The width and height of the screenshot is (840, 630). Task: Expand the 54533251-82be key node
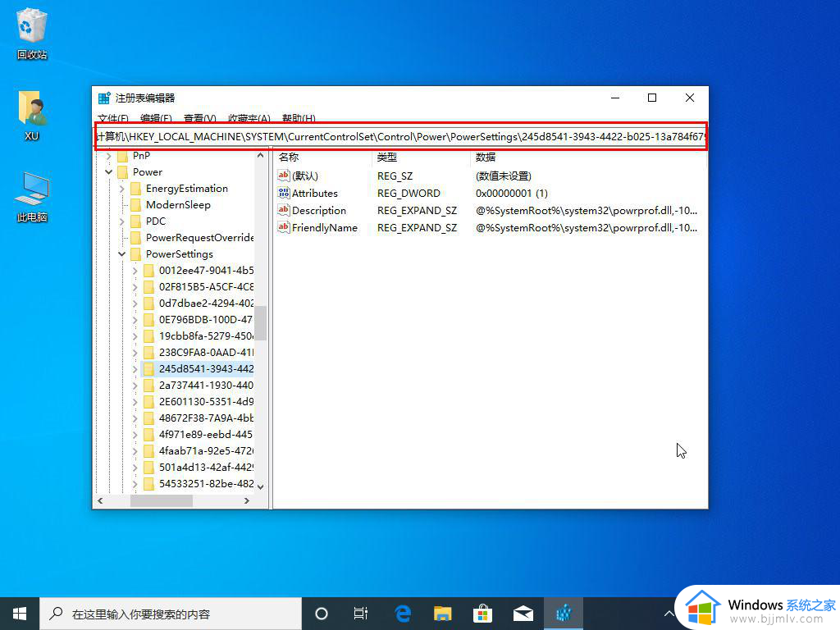tap(135, 484)
